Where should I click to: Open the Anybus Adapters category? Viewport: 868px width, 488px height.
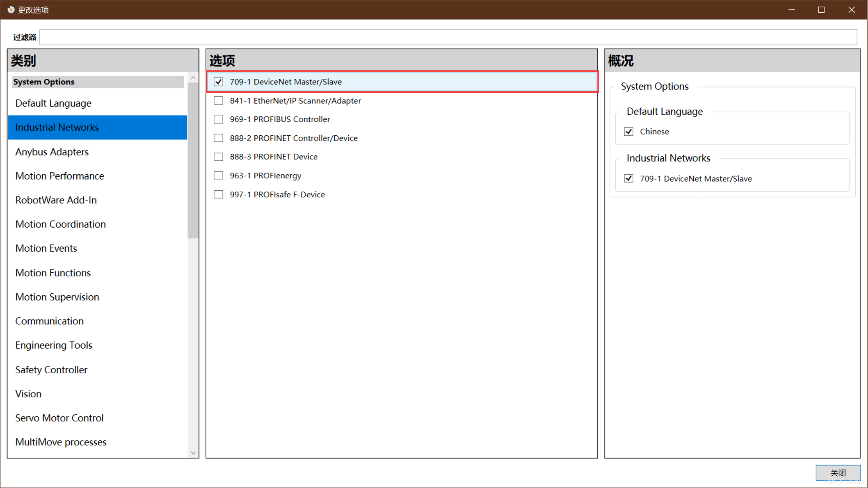coord(52,152)
